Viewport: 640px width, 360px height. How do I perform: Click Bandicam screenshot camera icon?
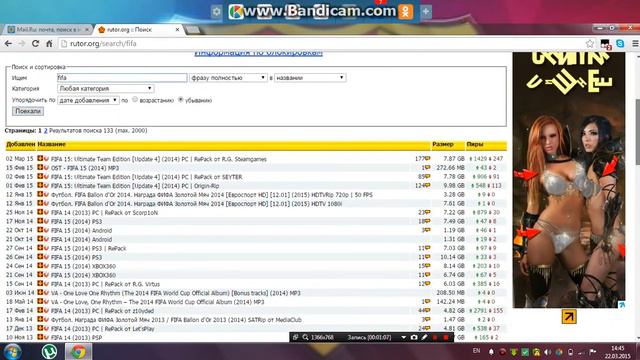click(414, 337)
